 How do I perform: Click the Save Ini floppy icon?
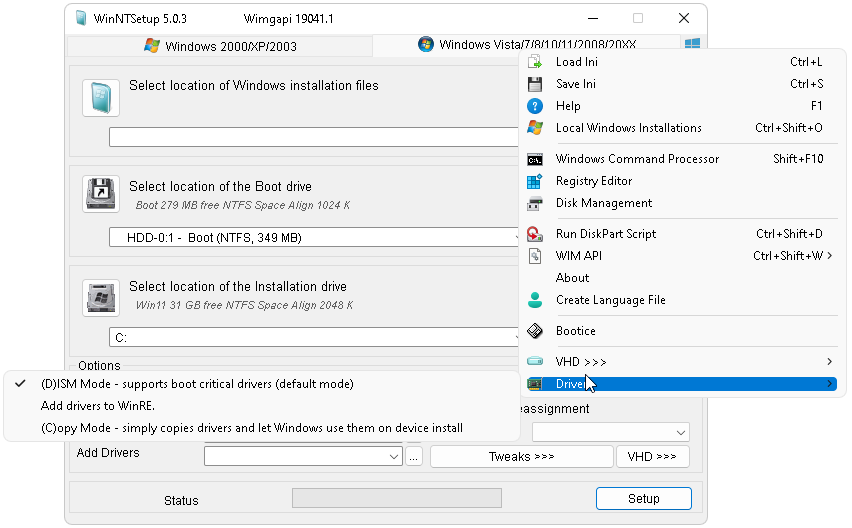click(x=535, y=84)
